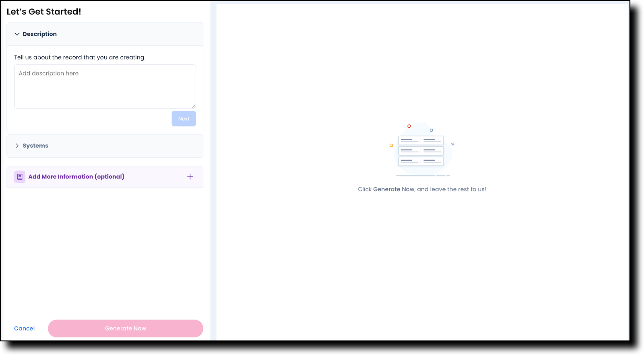Click the Add More Information (optional) label
This screenshot has width=644, height=355.
pyautogui.click(x=76, y=177)
